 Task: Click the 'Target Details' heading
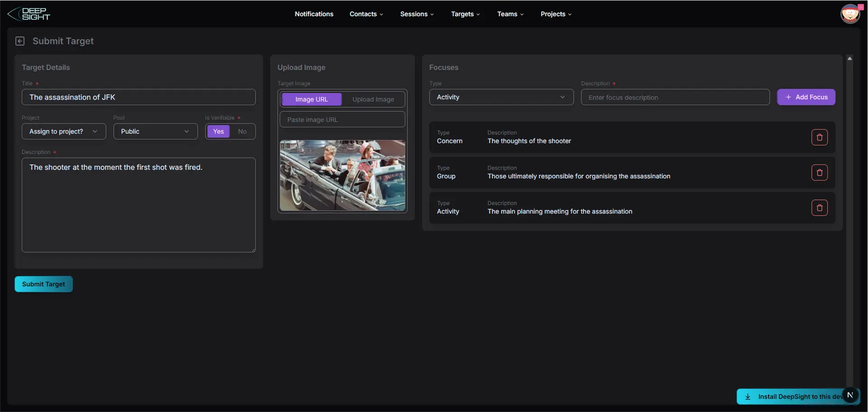[x=46, y=67]
